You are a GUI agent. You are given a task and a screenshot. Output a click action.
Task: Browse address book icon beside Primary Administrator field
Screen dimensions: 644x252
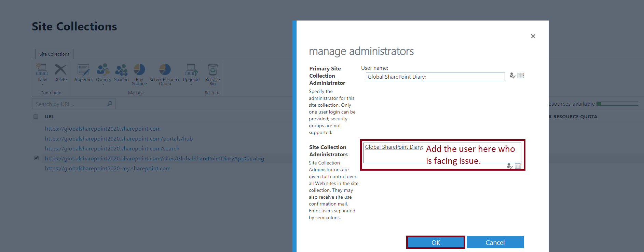coord(521,76)
